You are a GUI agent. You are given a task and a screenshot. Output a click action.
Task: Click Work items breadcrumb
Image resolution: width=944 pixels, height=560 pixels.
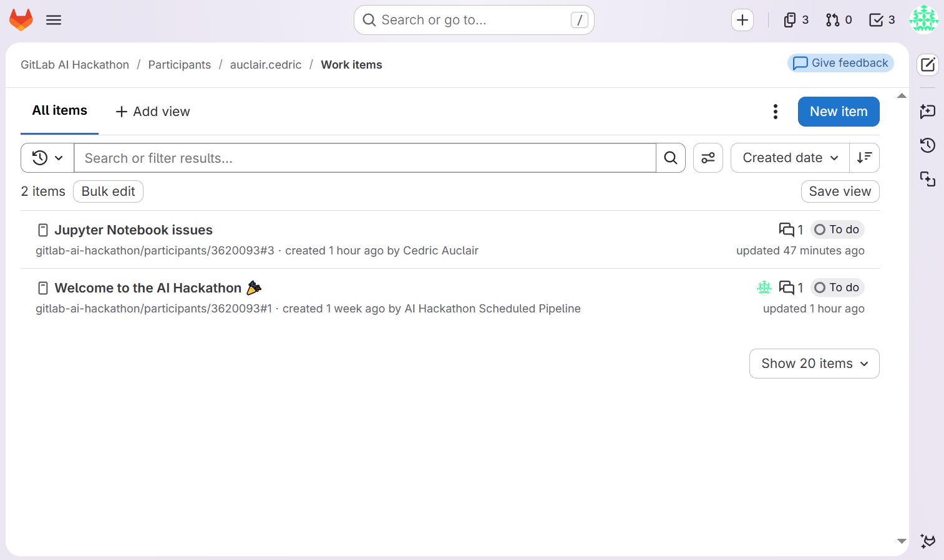tap(351, 65)
